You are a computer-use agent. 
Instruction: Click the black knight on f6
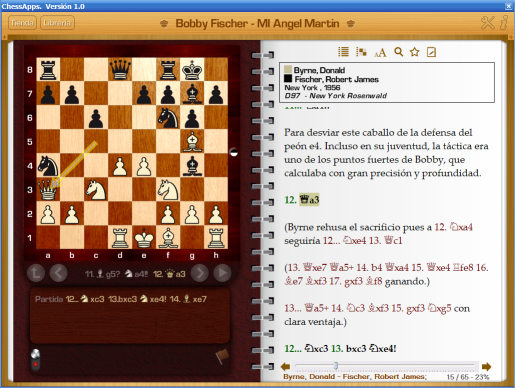click(x=168, y=118)
